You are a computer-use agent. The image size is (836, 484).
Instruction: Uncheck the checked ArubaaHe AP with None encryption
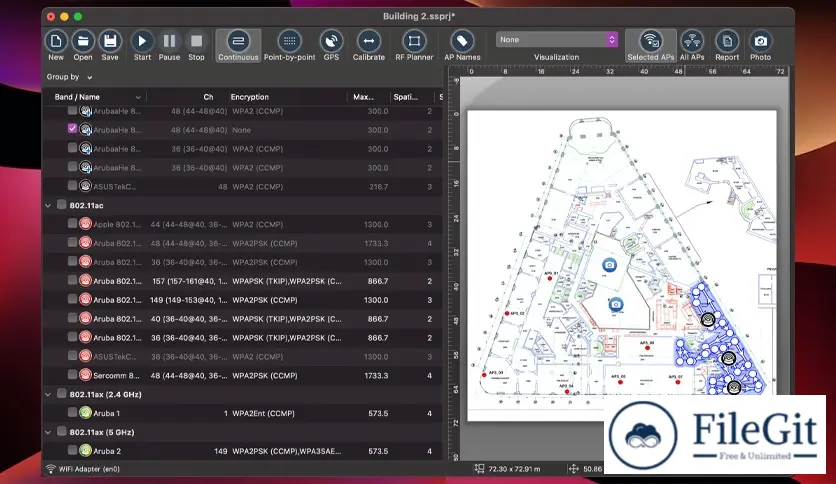click(x=73, y=128)
